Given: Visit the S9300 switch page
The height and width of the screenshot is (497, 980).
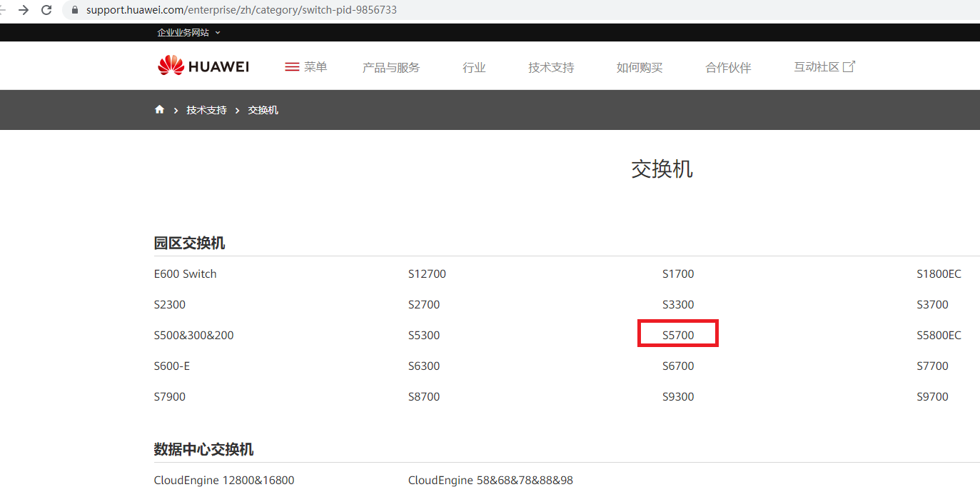Looking at the screenshot, I should point(678,396).
